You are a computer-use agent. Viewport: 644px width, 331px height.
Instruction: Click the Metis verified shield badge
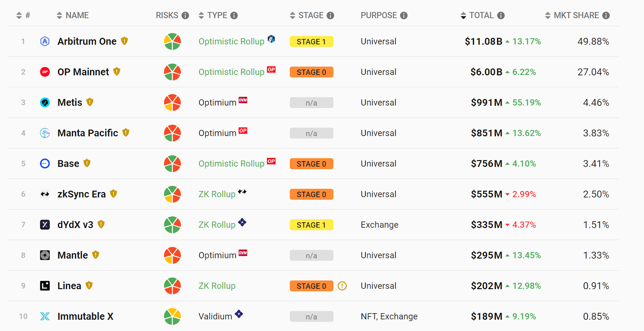point(90,102)
